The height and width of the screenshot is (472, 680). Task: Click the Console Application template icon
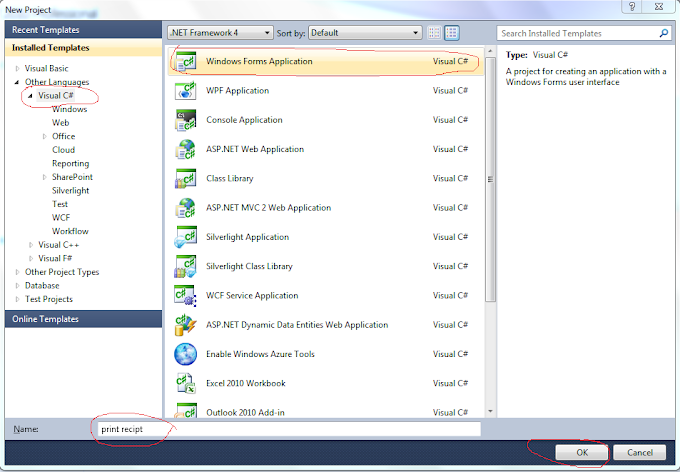186,120
